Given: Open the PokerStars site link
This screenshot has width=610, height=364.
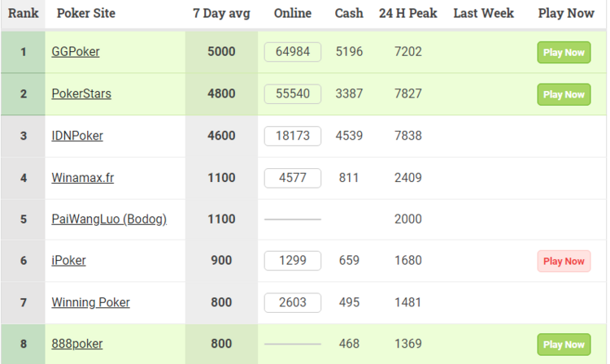Looking at the screenshot, I should (81, 94).
